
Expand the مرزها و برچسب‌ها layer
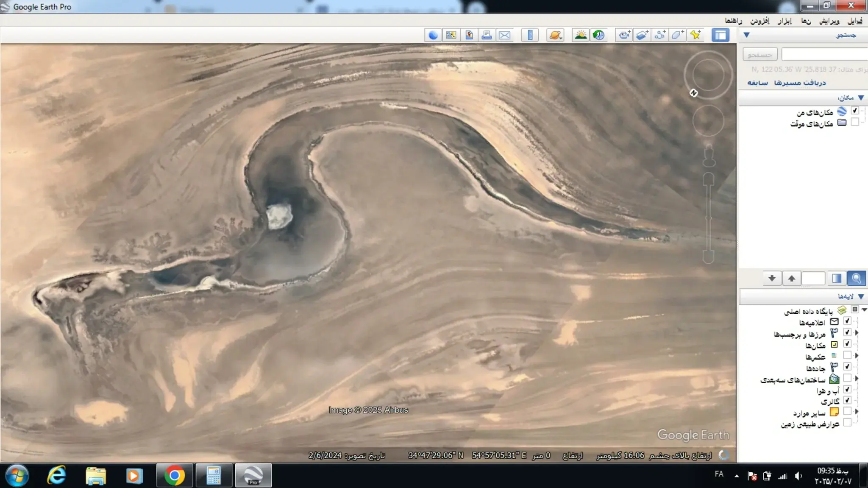[857, 333]
